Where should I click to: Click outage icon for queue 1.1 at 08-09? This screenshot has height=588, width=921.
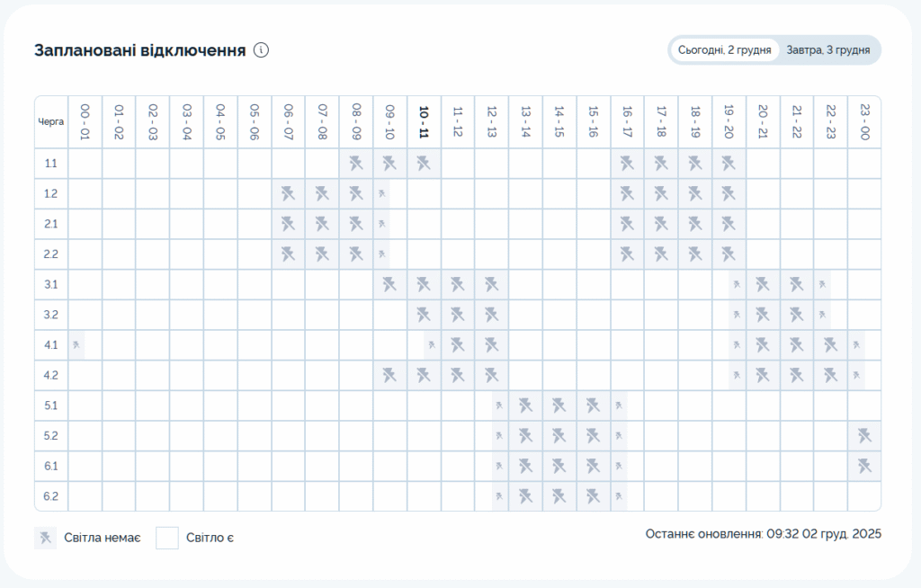[x=356, y=164]
